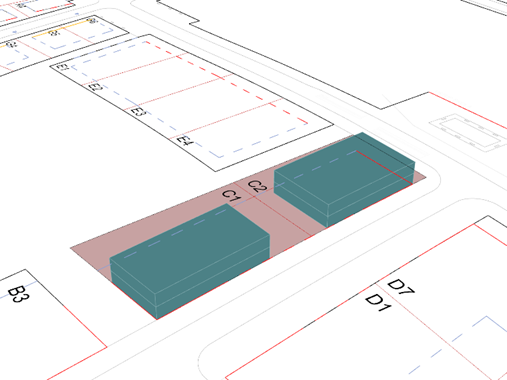Pick the E3 plot label
This screenshot has height=380, width=507.
point(138,111)
